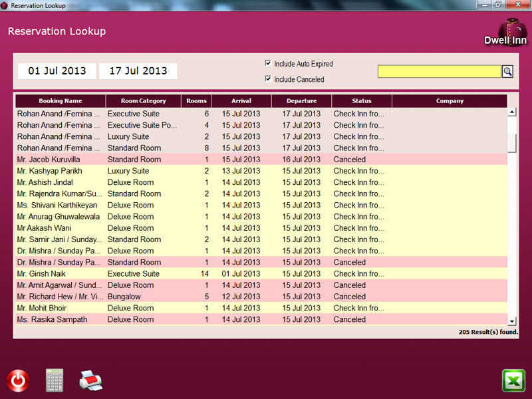Sort by Room Category column header

(x=143, y=101)
